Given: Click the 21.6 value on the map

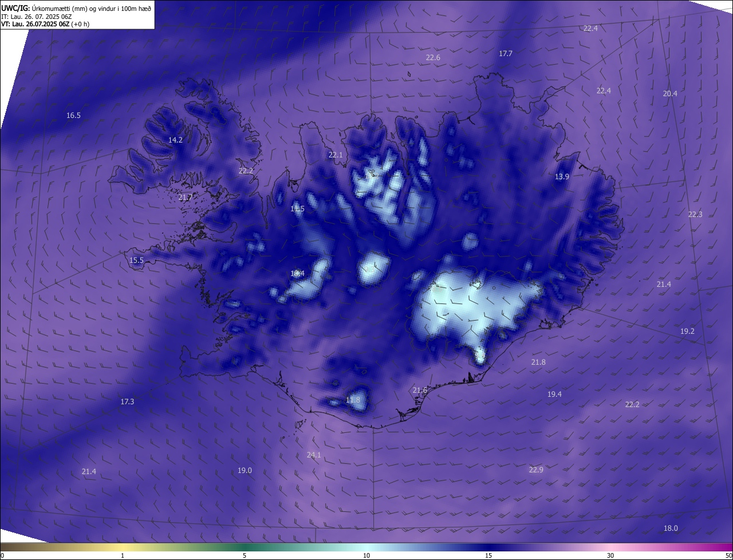Looking at the screenshot, I should (x=420, y=391).
